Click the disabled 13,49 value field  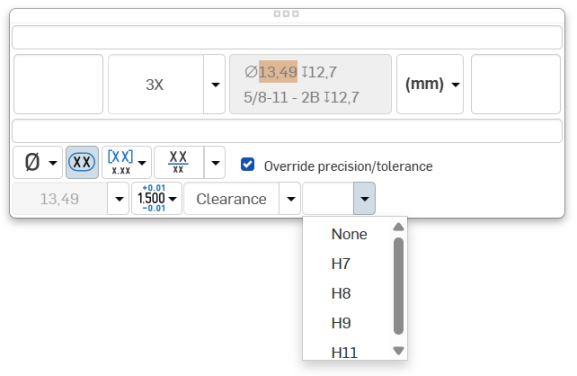(x=60, y=199)
